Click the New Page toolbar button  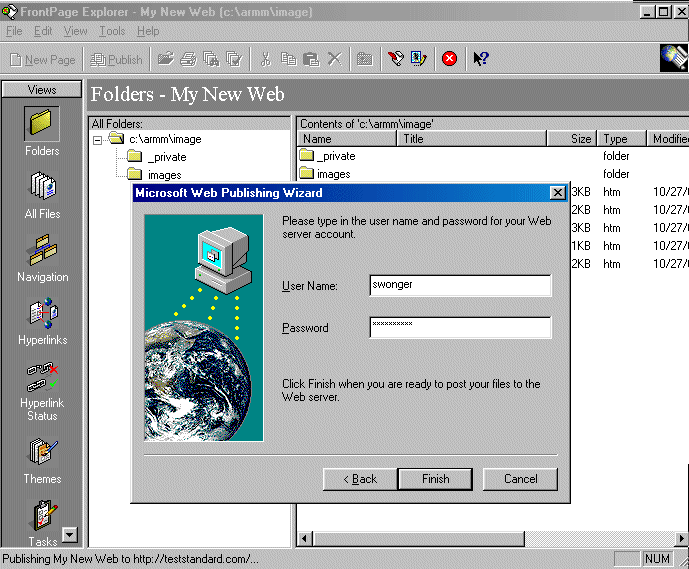[43, 59]
